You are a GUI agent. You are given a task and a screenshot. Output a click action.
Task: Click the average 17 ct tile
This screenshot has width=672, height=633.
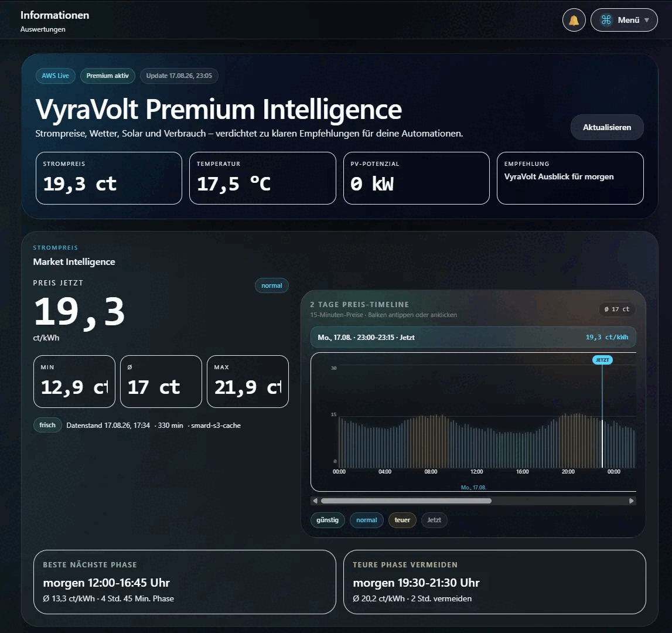(x=161, y=381)
